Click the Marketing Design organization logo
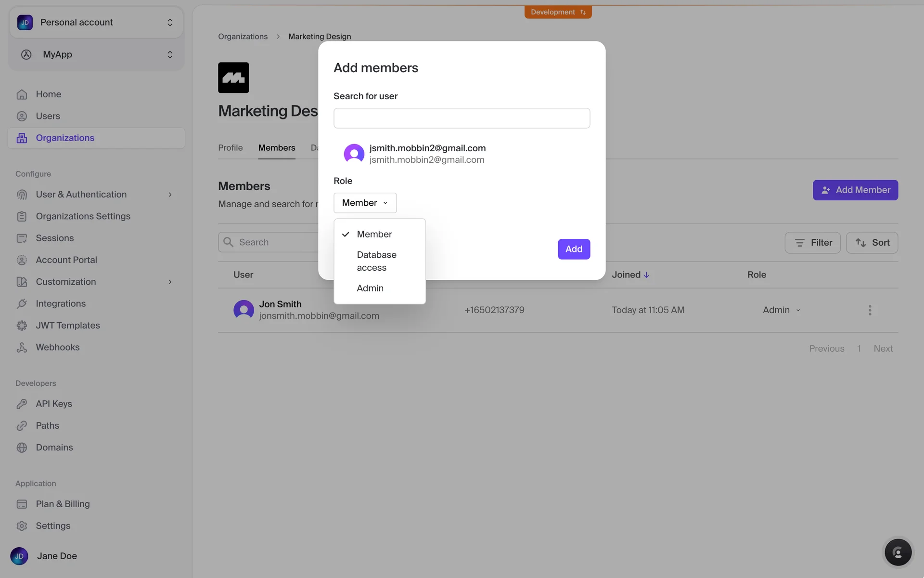This screenshot has height=578, width=924. tap(233, 78)
